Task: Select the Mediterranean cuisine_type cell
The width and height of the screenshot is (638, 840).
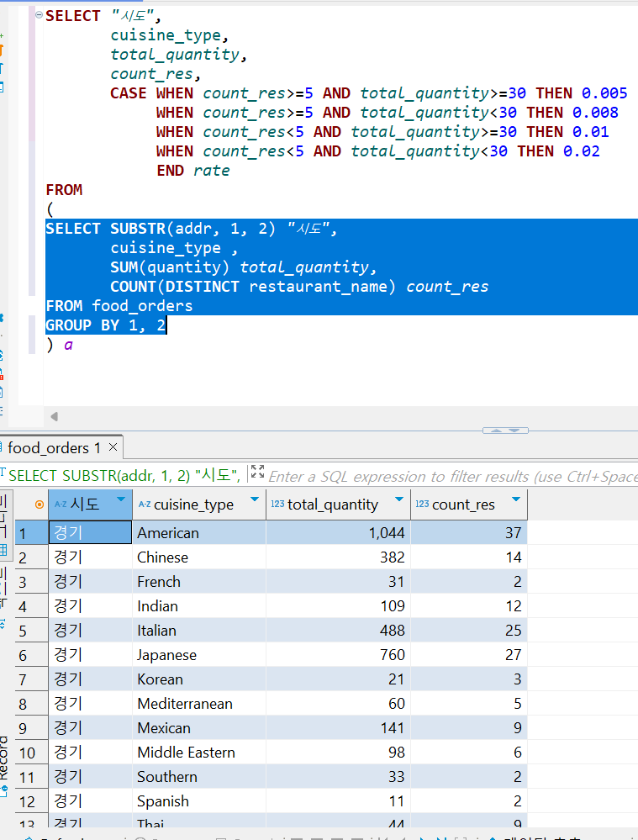Action: 198,704
